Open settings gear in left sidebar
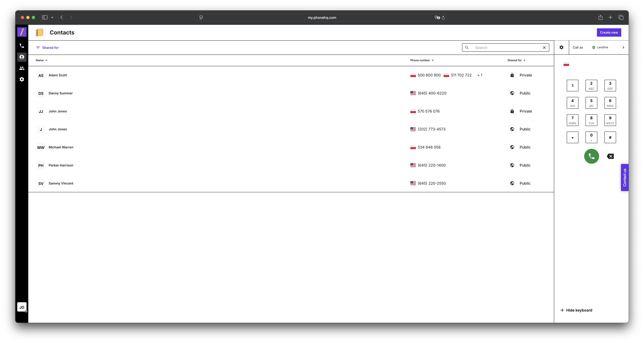Screen dimensions: 644x343 [x=22, y=79]
